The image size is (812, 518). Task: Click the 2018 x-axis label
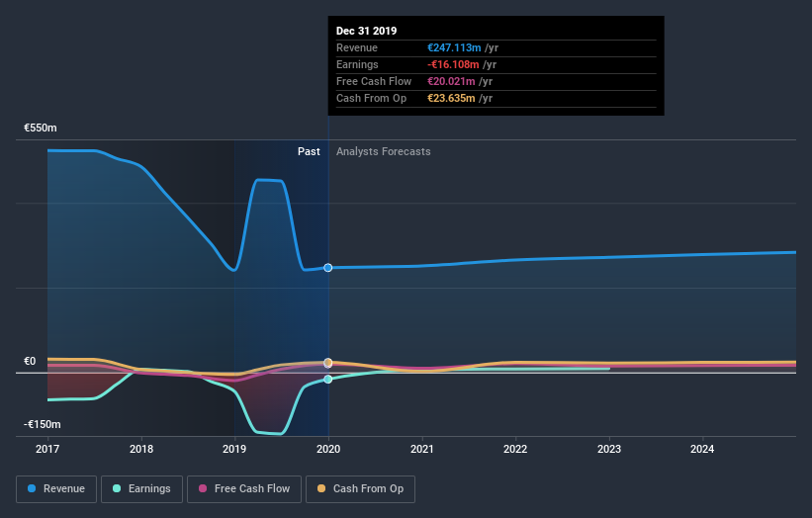click(x=141, y=449)
